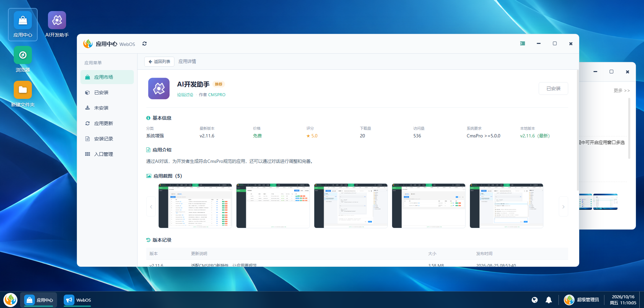Open 已安装 in the sidebar menu
The width and height of the screenshot is (644, 308).
tap(107, 93)
